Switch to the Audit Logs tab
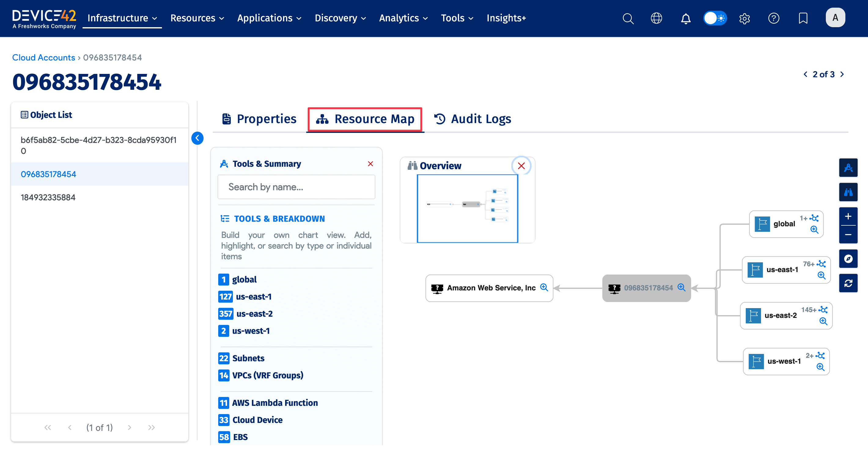The image size is (868, 455). coord(473,119)
